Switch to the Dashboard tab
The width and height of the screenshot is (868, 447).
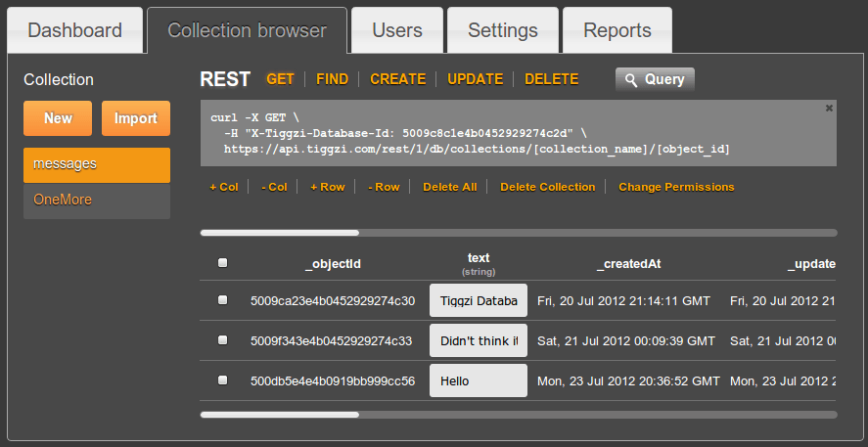click(74, 30)
